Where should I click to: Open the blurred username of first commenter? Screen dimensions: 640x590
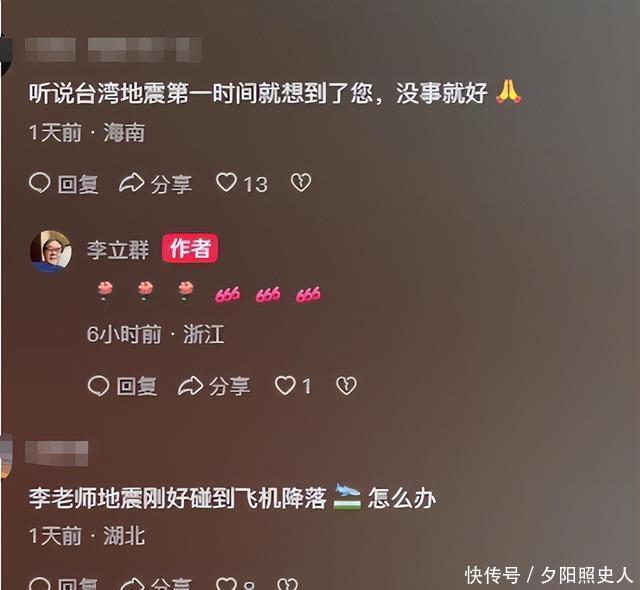(113, 49)
